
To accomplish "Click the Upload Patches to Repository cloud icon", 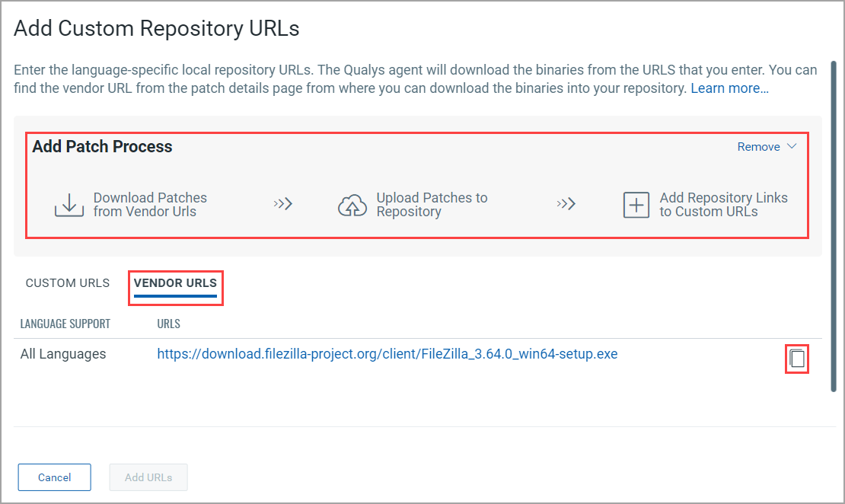I will pos(352,204).
